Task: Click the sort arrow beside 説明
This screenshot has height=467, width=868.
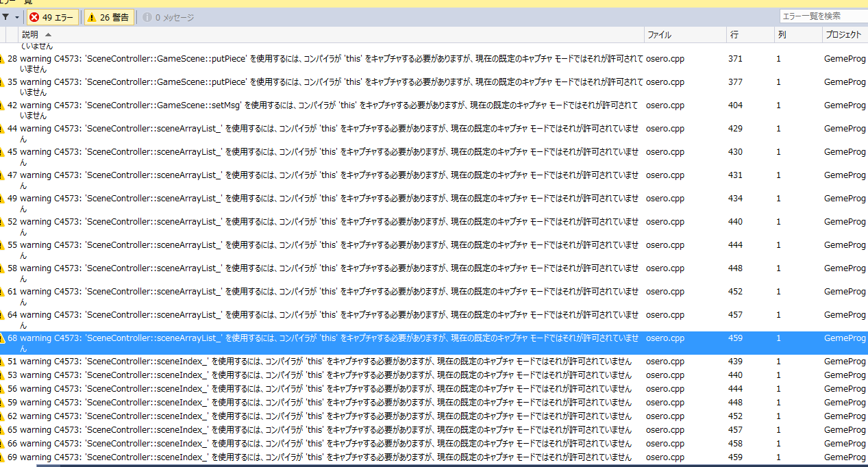Action: coord(48,34)
